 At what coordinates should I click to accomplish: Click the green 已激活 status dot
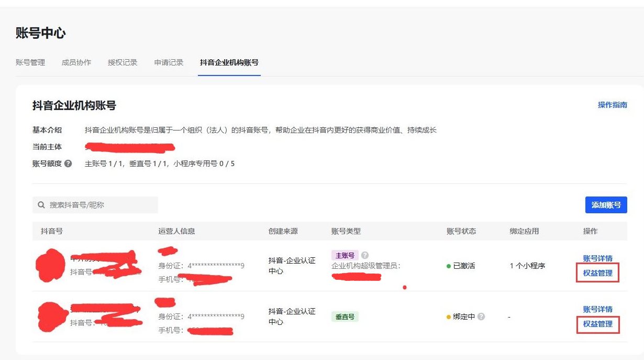(x=449, y=266)
